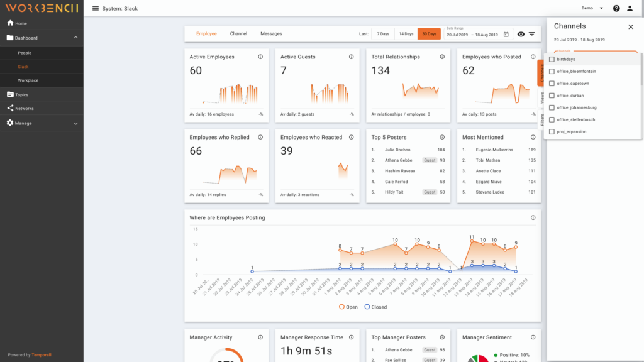
Task: Show info for Total Relationships card
Action: pos(442,57)
